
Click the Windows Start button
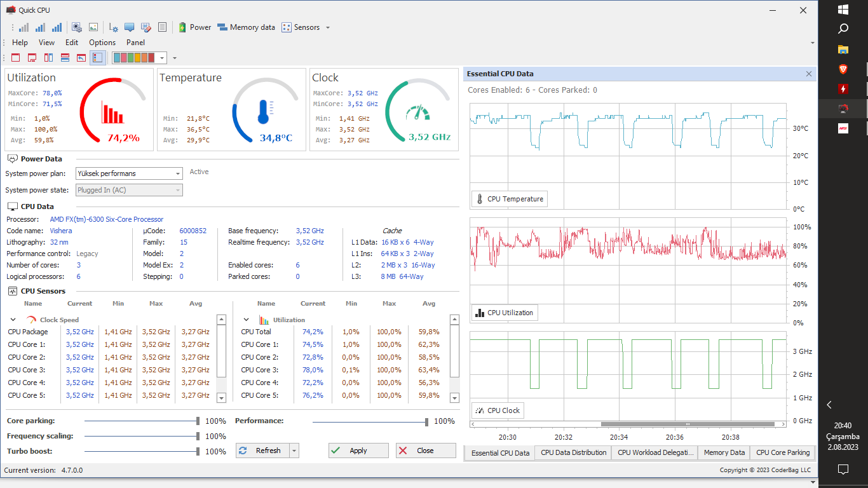click(843, 10)
